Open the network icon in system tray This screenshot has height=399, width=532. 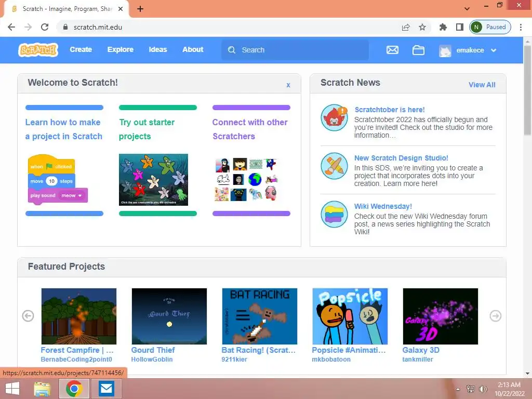[x=471, y=389]
